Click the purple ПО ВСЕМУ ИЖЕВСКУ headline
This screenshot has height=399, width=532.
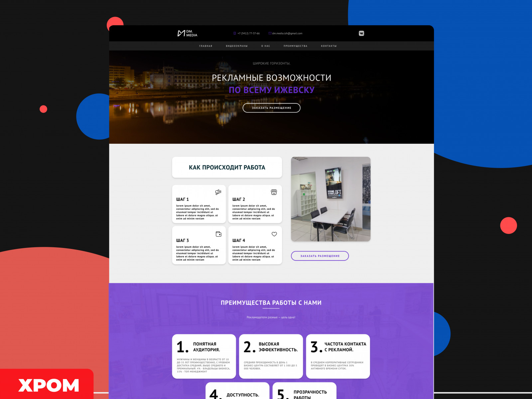(x=272, y=90)
